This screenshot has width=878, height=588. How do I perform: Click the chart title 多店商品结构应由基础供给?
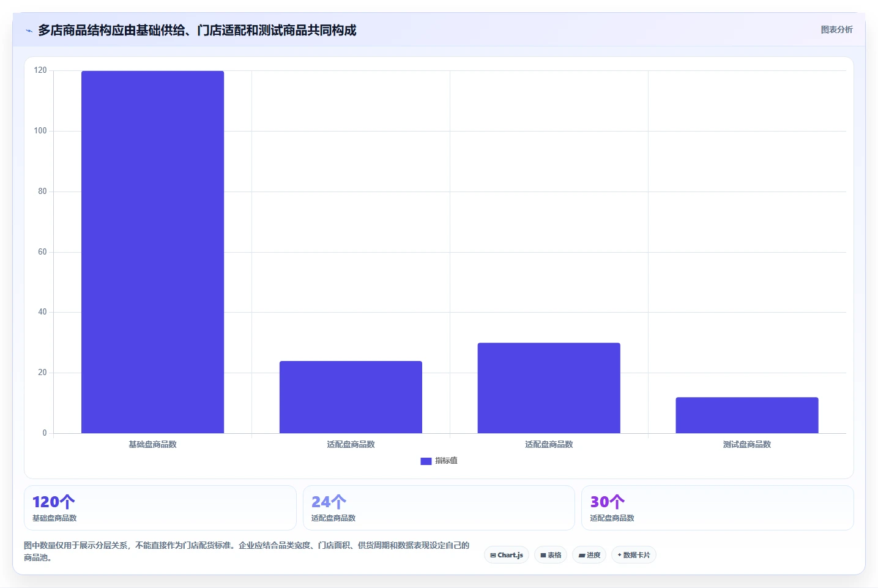(x=197, y=30)
